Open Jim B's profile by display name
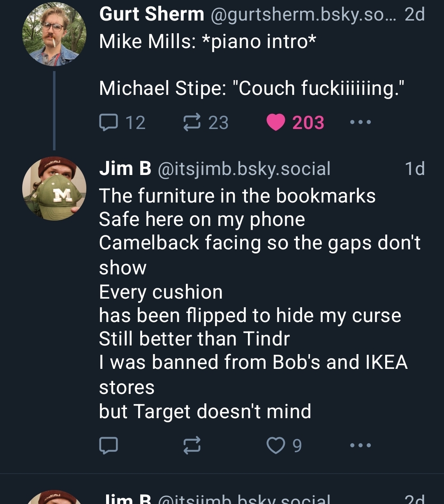 coord(125,169)
